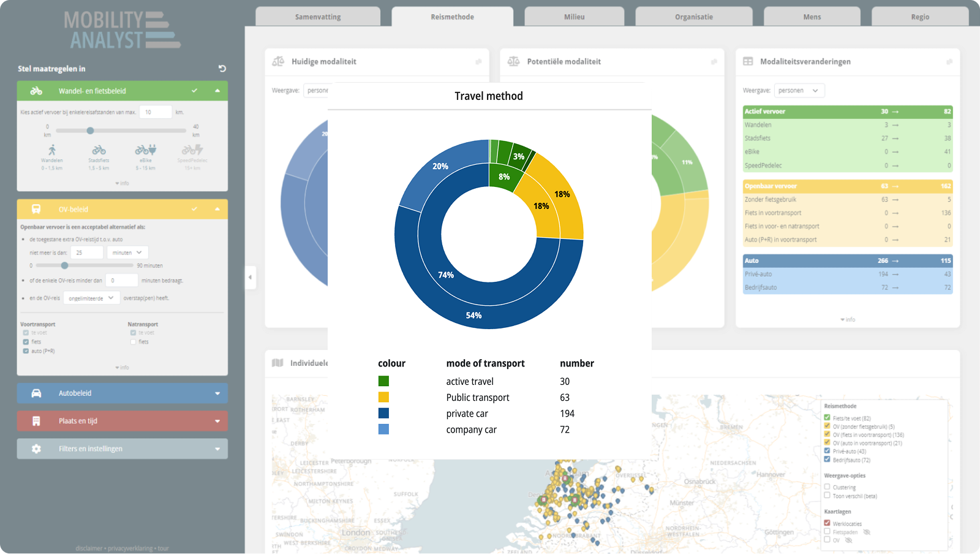980x554 pixels.
Task: Enable the Natransport fiets checkbox
Action: click(133, 342)
